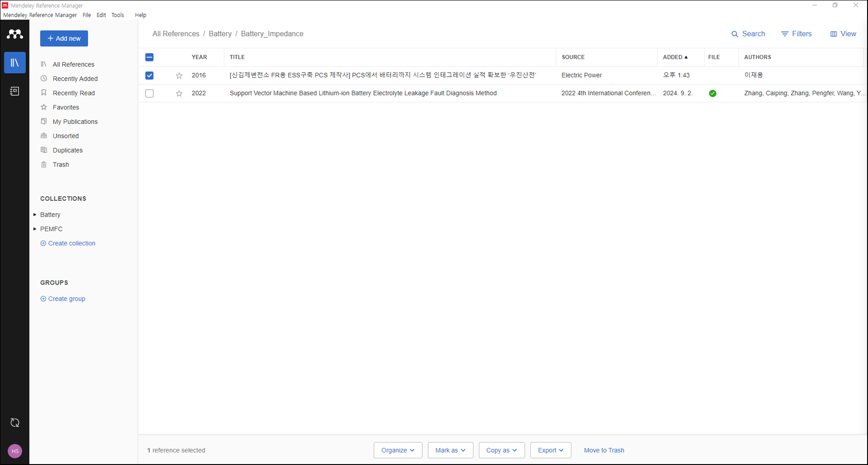This screenshot has height=465, width=868.
Task: Check the 2022 Support Vector Machine reference checkbox
Action: click(149, 93)
